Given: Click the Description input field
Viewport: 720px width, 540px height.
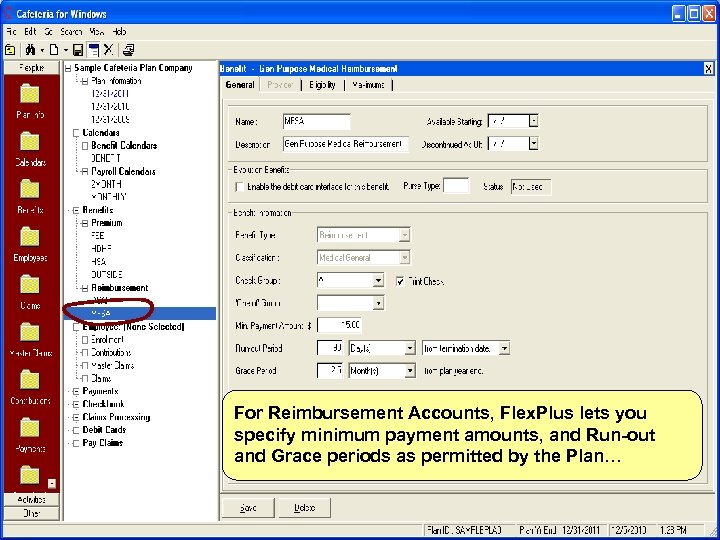Looking at the screenshot, I should (x=345, y=144).
